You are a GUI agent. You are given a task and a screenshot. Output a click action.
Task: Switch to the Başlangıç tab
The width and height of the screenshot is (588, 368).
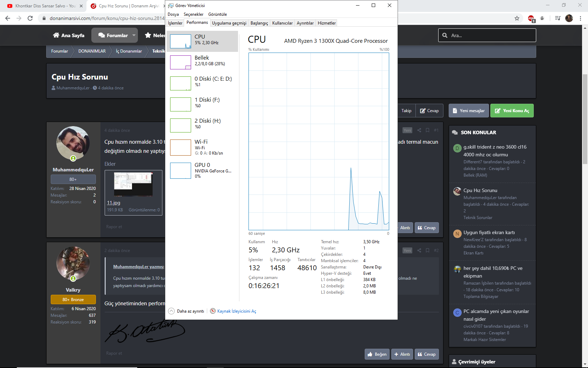pos(259,23)
